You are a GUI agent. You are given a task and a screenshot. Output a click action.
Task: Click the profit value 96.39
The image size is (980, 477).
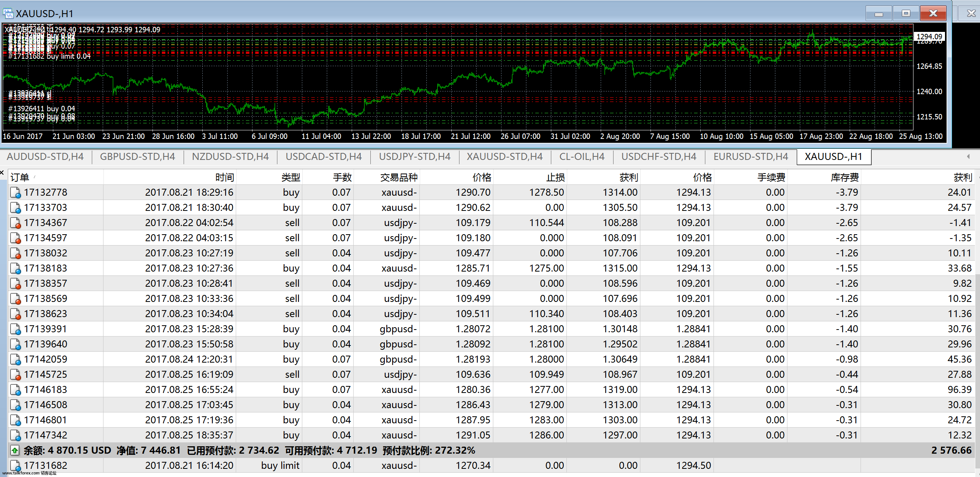tap(959, 390)
